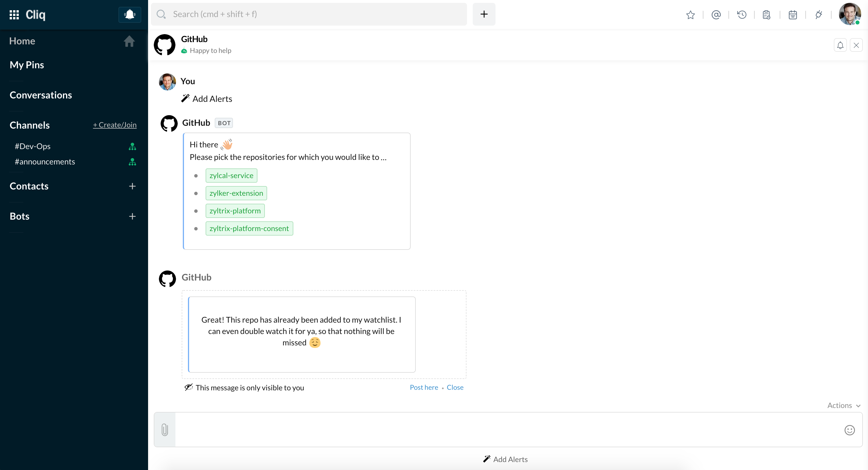Screen dimensions: 868x470
Task: Click the GitHub BOT sender avatar
Action: point(169,123)
